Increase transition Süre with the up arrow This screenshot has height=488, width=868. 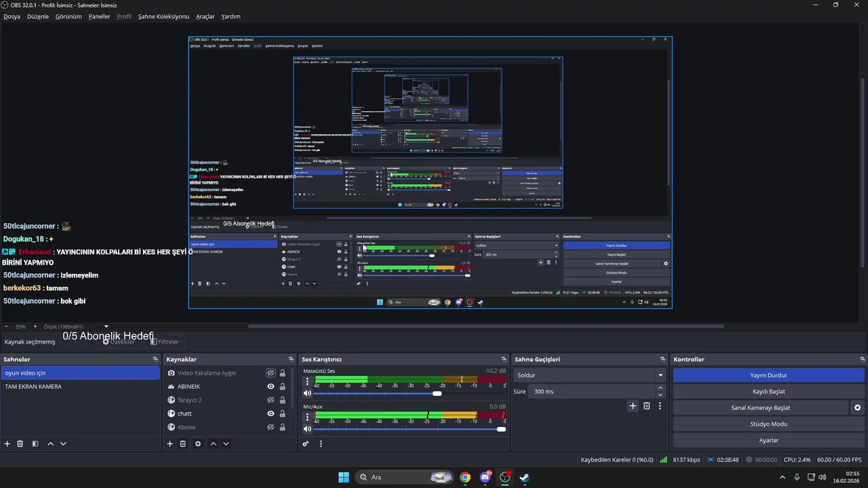click(660, 388)
